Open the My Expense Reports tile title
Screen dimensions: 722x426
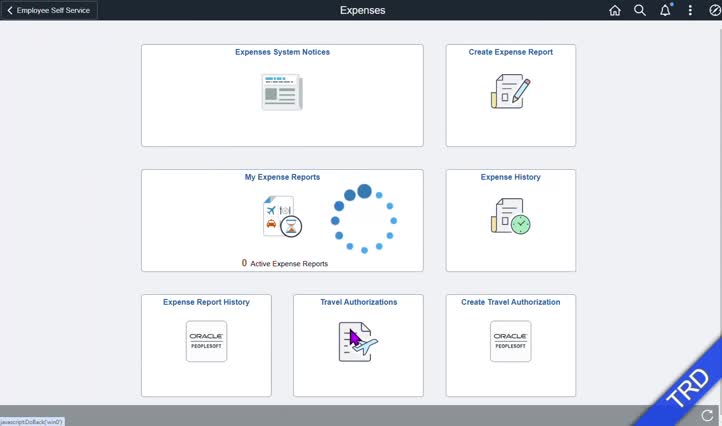[x=282, y=177]
